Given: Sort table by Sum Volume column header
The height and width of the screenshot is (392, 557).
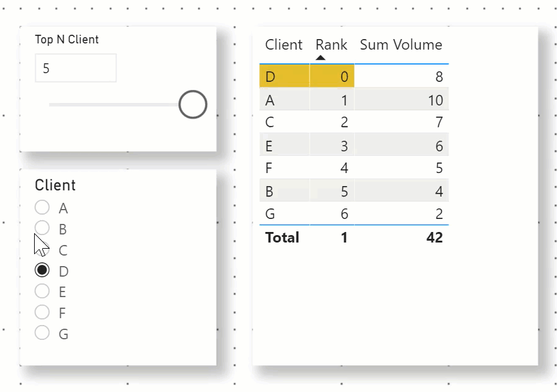Looking at the screenshot, I should [x=401, y=45].
